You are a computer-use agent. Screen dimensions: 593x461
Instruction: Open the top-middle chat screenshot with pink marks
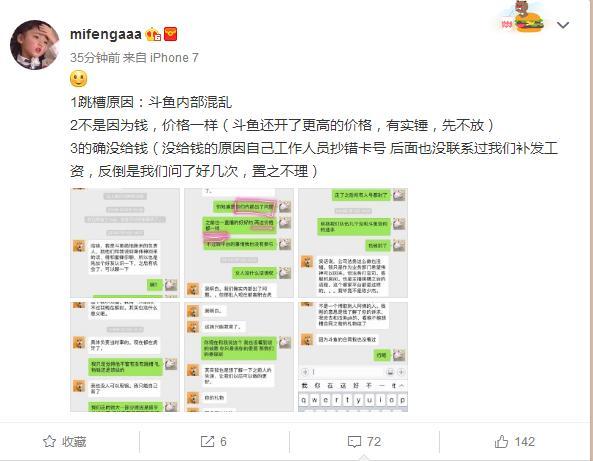pos(239,243)
